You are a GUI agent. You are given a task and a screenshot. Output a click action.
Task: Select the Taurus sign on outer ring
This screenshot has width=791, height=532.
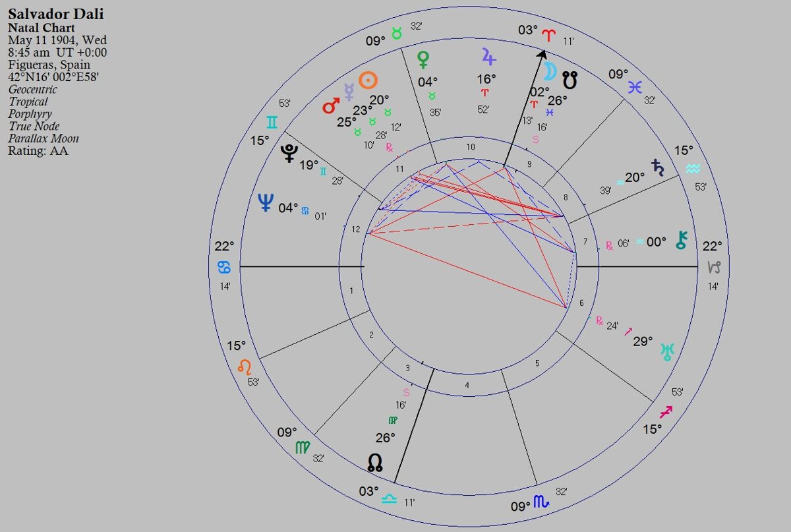click(x=397, y=33)
